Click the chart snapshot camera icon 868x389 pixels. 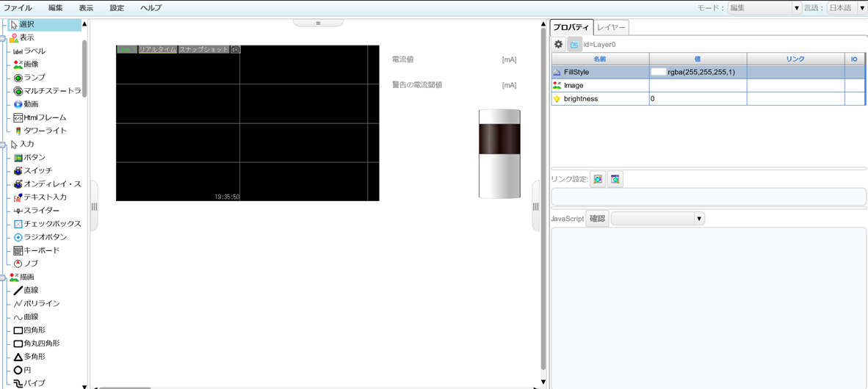click(236, 49)
